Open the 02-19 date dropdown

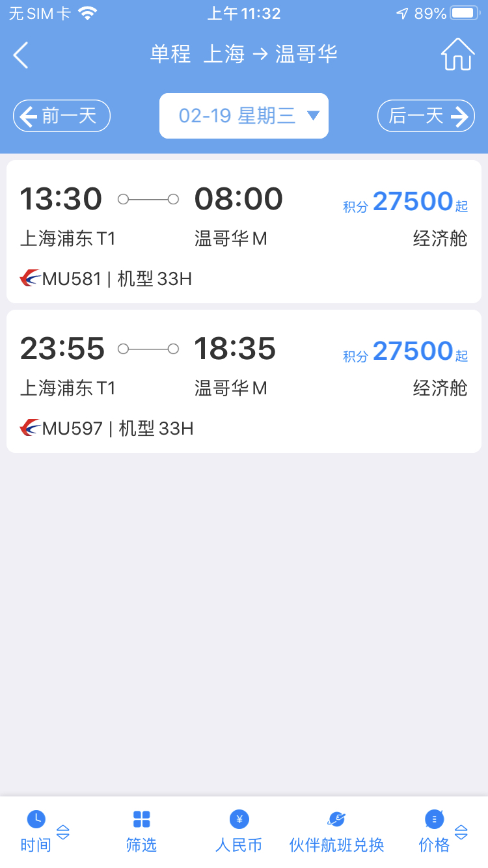243,116
